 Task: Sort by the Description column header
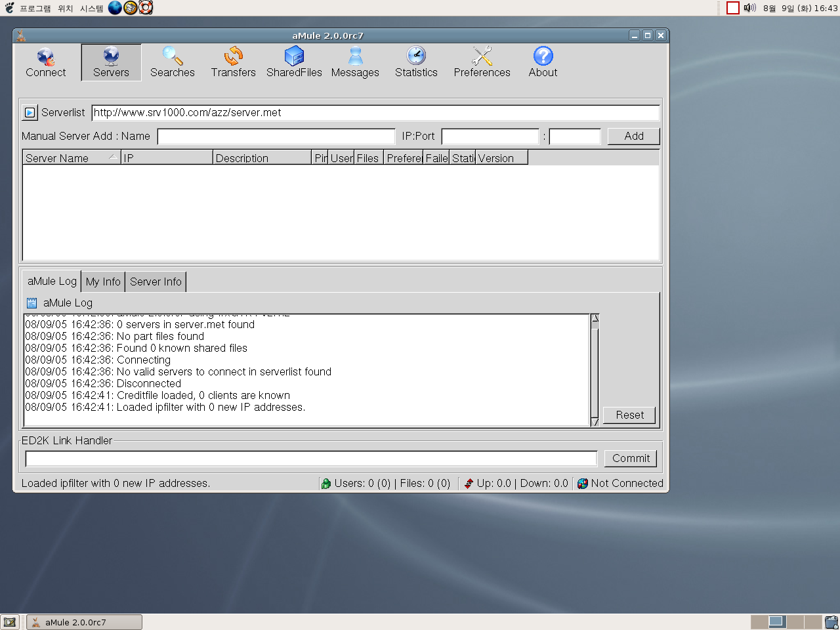coord(262,158)
